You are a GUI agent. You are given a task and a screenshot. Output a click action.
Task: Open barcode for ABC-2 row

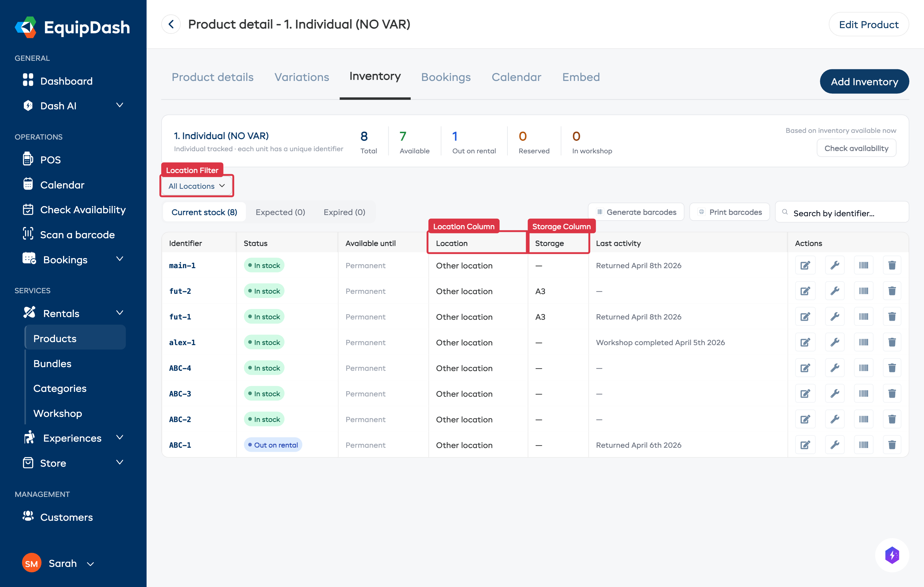pyautogui.click(x=863, y=419)
